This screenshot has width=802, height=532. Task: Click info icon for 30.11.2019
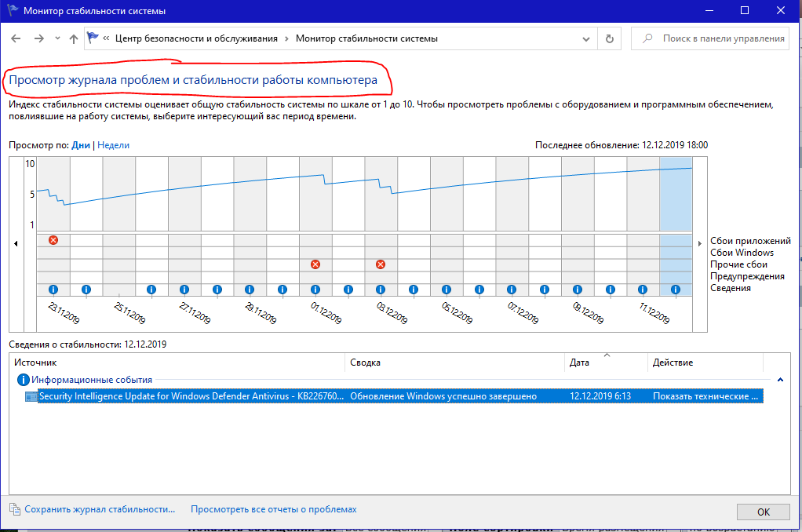pyautogui.click(x=283, y=290)
